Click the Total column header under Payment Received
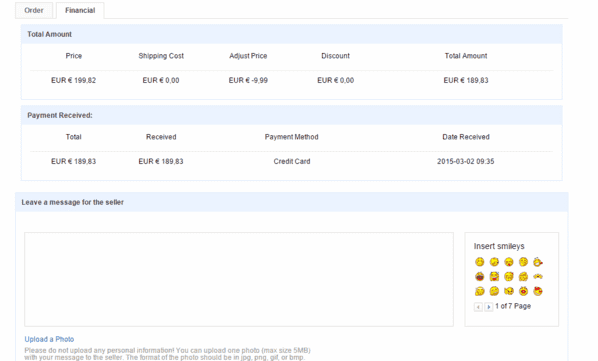 [x=74, y=137]
